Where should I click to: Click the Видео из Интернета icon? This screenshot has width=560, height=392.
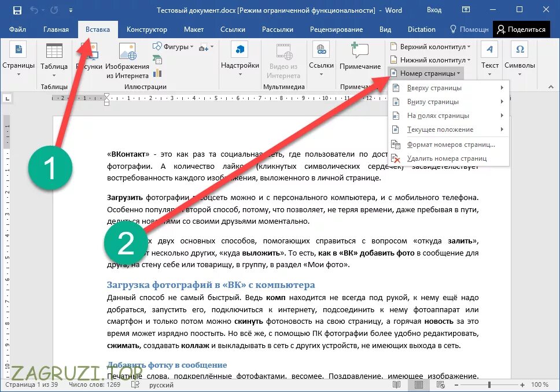(284, 61)
